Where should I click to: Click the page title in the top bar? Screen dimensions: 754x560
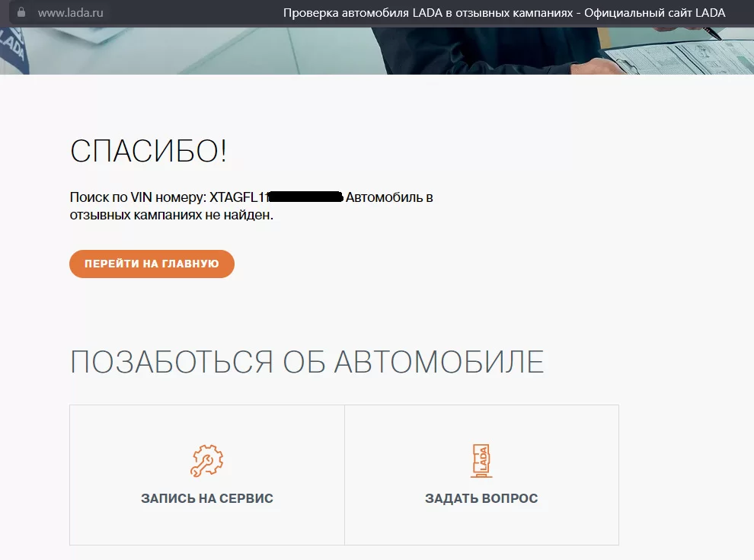point(504,12)
